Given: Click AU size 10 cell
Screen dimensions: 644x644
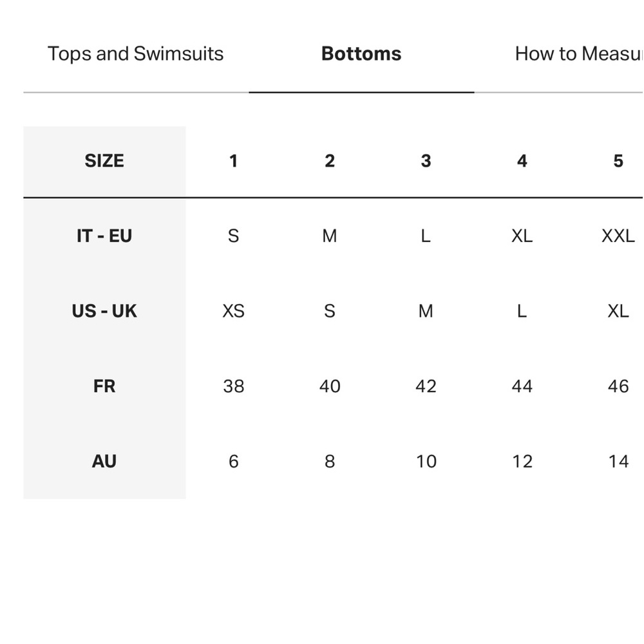Looking at the screenshot, I should coord(426,462).
